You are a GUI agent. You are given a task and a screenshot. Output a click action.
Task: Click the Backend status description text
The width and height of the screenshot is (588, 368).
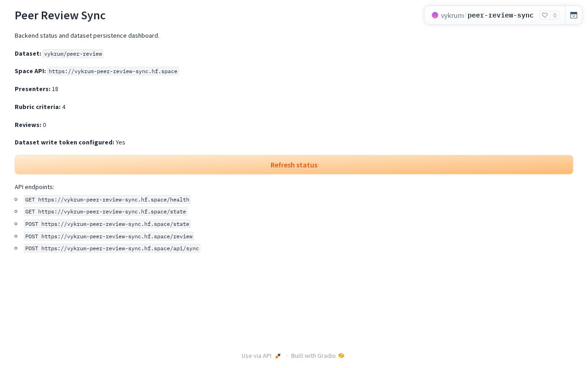[87, 35]
